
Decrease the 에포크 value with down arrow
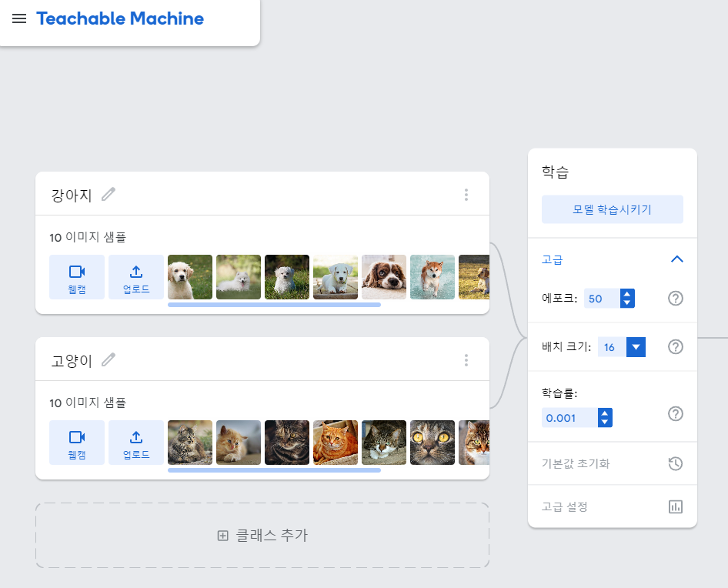(x=627, y=303)
